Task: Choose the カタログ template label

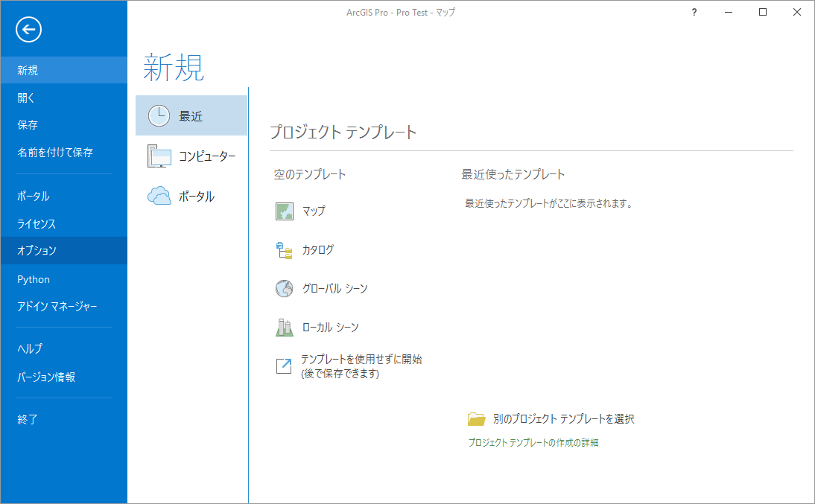Action: pyautogui.click(x=318, y=250)
